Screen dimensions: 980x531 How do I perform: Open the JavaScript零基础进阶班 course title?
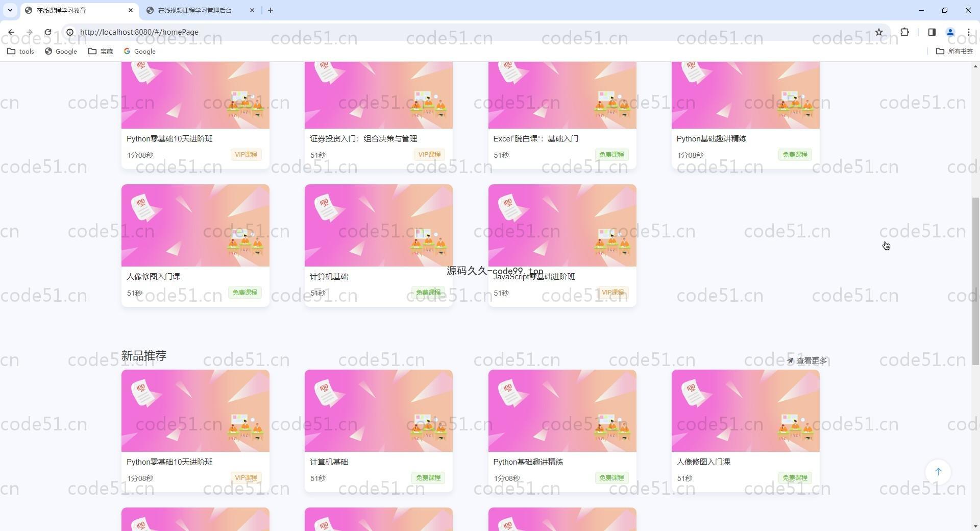click(x=534, y=276)
